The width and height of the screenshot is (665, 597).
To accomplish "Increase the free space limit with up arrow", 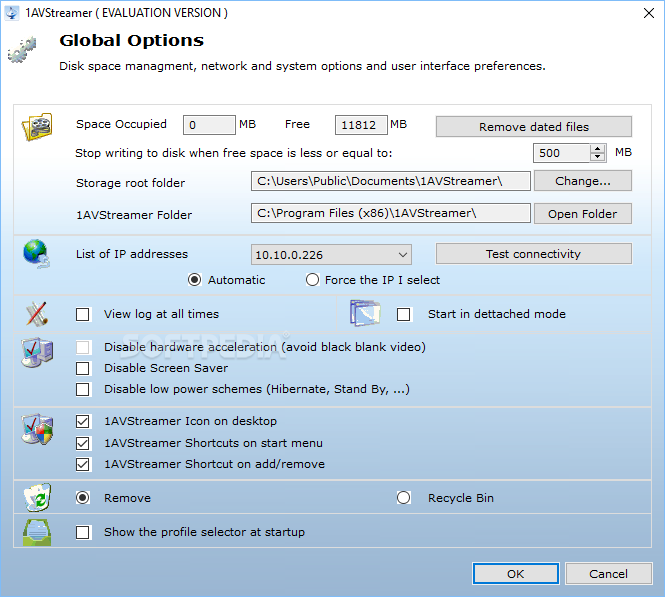I will [x=598, y=149].
